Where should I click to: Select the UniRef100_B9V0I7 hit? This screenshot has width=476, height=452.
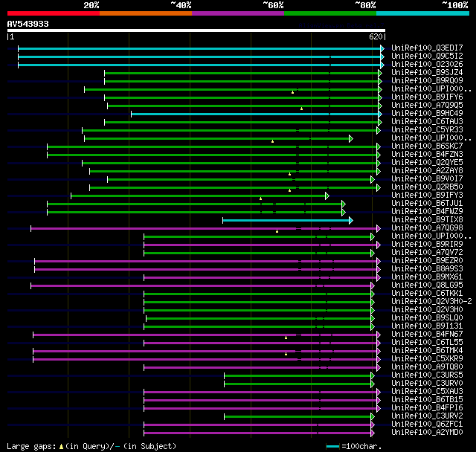pos(427,179)
